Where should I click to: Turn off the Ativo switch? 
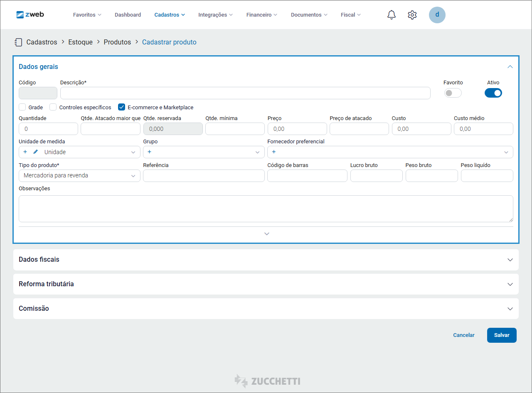click(x=493, y=93)
